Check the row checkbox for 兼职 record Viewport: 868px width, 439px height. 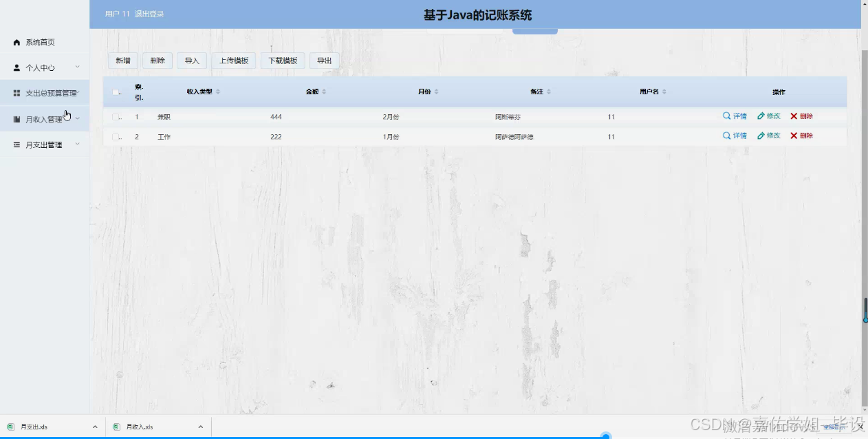[115, 116]
